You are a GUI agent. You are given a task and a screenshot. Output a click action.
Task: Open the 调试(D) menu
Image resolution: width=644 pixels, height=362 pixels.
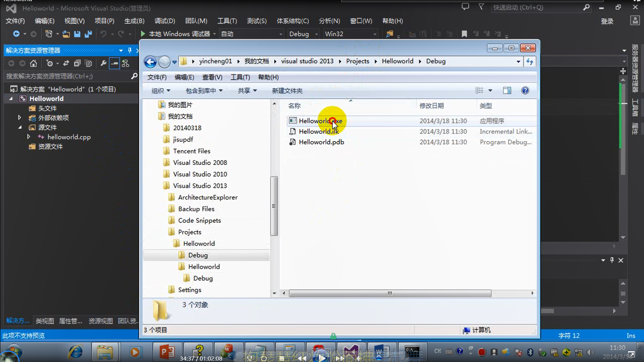click(165, 21)
